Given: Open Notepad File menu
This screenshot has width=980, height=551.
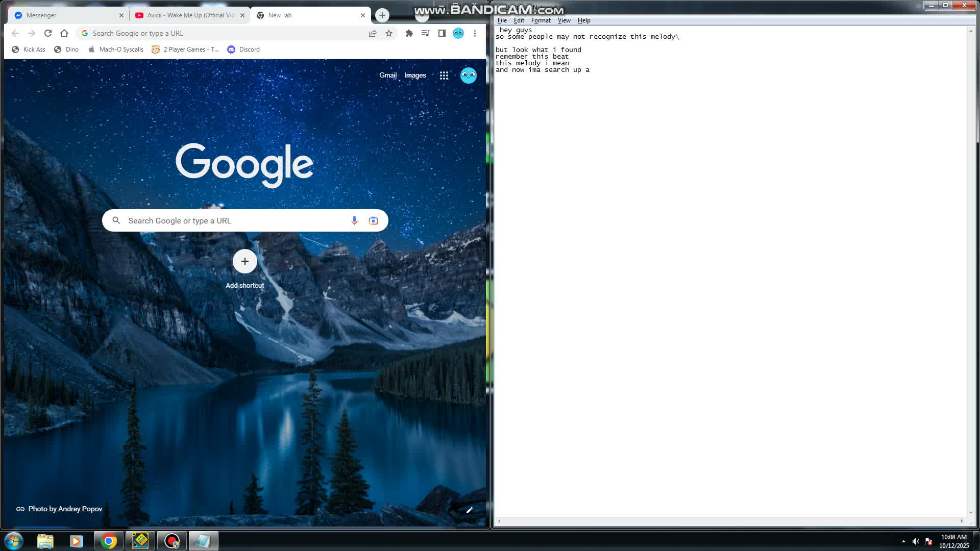Looking at the screenshot, I should point(502,20).
